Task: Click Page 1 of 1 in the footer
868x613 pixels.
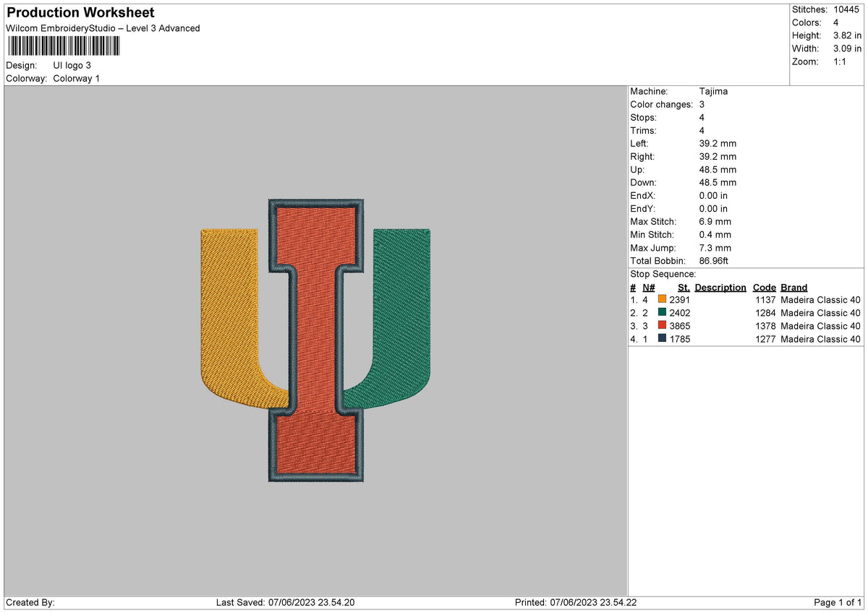Action: pyautogui.click(x=837, y=601)
